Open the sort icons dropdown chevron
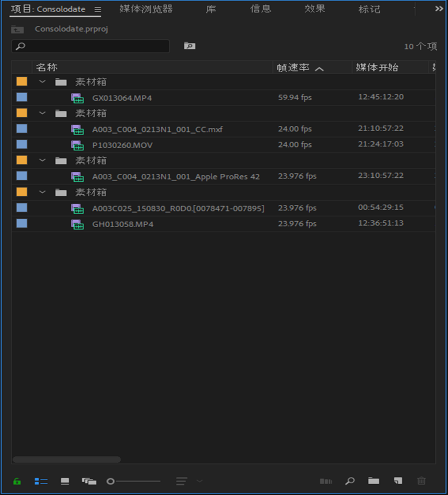Screen dimensions: 448x495 point(198,481)
